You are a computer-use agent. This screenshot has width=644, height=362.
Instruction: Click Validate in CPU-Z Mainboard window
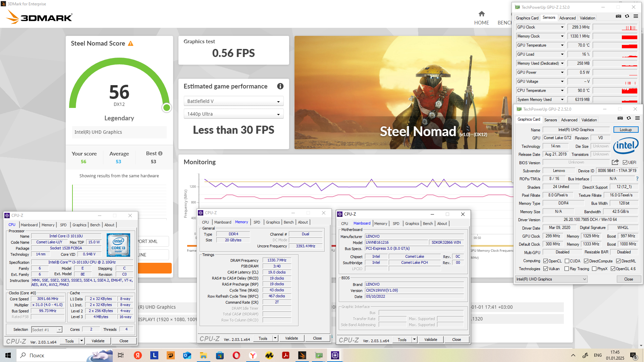[431, 340]
